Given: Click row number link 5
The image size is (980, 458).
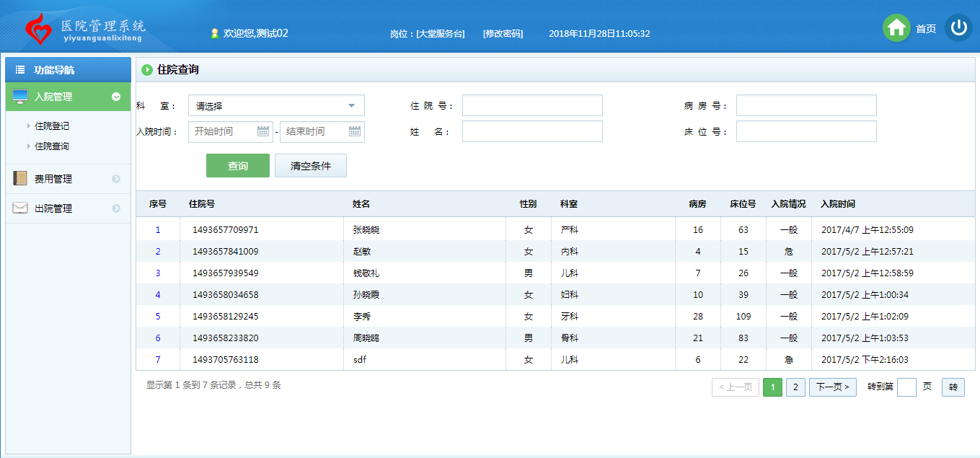Looking at the screenshot, I should click(x=158, y=317).
